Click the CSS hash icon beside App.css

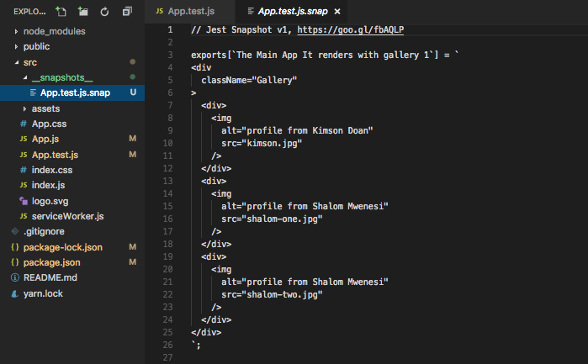(x=24, y=124)
